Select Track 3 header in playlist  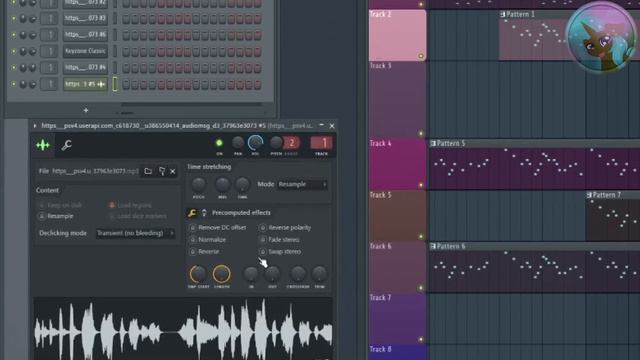pos(398,99)
